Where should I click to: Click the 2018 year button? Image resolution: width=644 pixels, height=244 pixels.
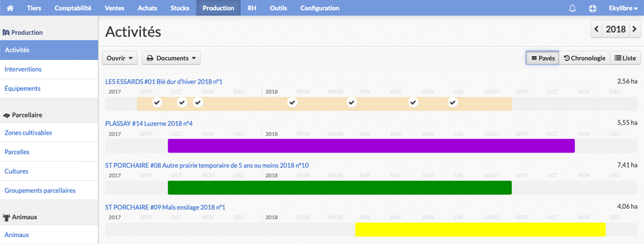pyautogui.click(x=616, y=30)
